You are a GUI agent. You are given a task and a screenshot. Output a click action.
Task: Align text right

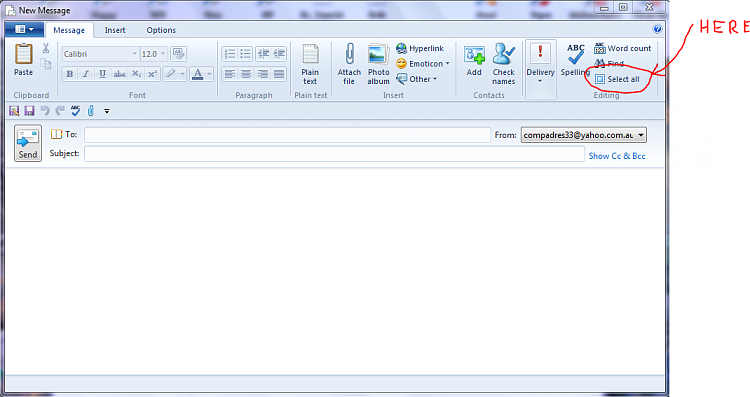[263, 74]
